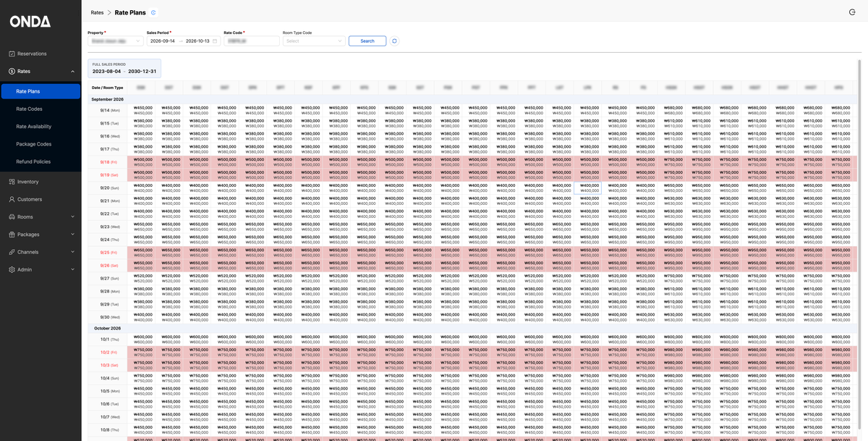868x441 pixels.
Task: Click the 'October 2026' month row
Action: click(x=474, y=328)
